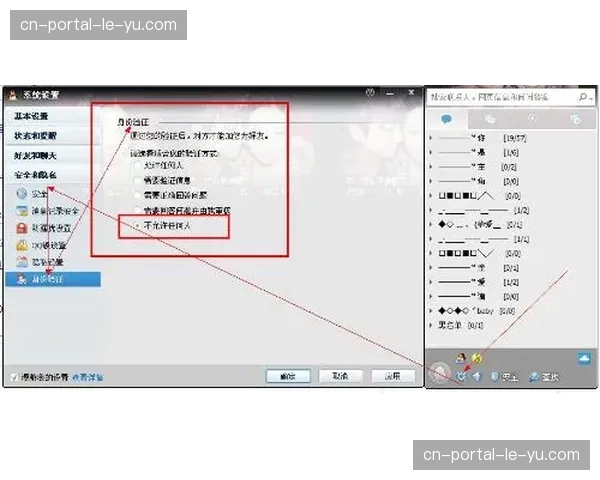The height and width of the screenshot is (480, 600).
Task: Open the 安全和隐私 category
Action: [53, 175]
